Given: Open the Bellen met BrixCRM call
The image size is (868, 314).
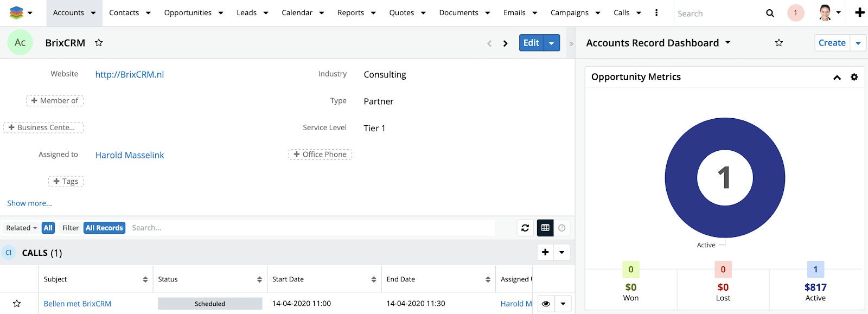Looking at the screenshot, I should point(78,304).
